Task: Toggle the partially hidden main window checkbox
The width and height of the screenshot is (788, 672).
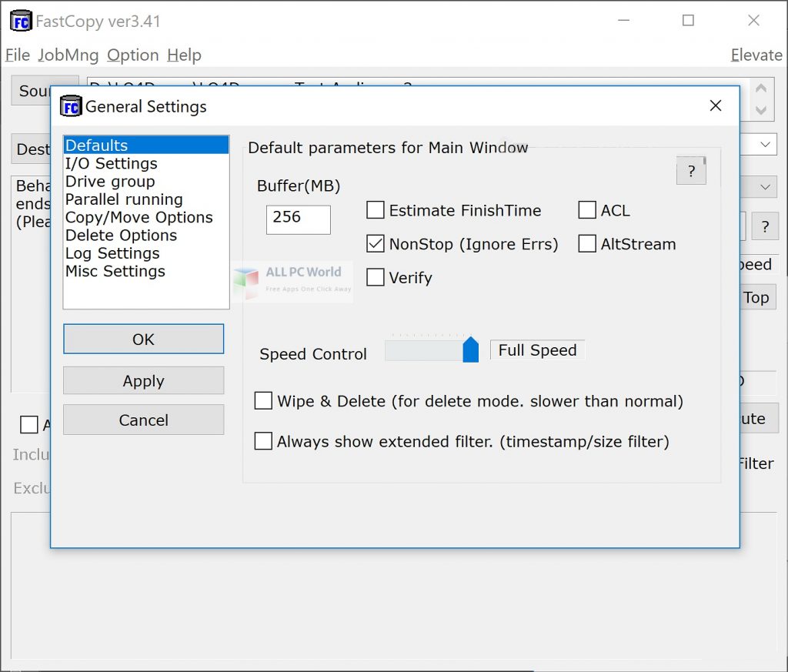Action: 28,424
